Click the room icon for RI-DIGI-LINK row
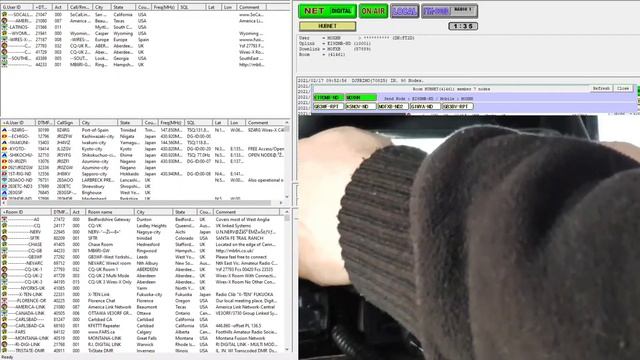640x360 pixels. click(x=4, y=344)
